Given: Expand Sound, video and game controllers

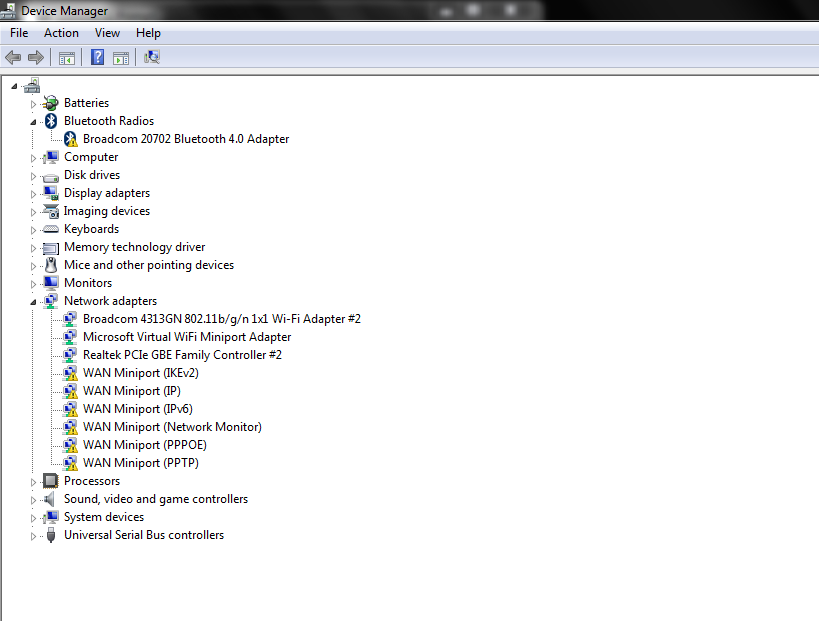Looking at the screenshot, I should tap(33, 500).
